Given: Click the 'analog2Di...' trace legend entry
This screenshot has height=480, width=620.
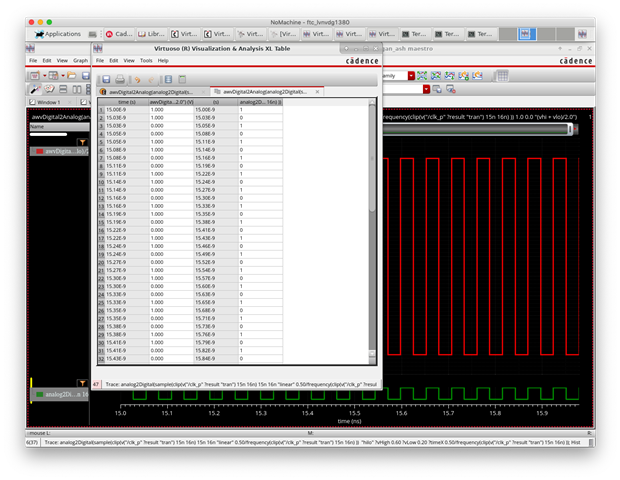Looking at the screenshot, I should coord(60,394).
